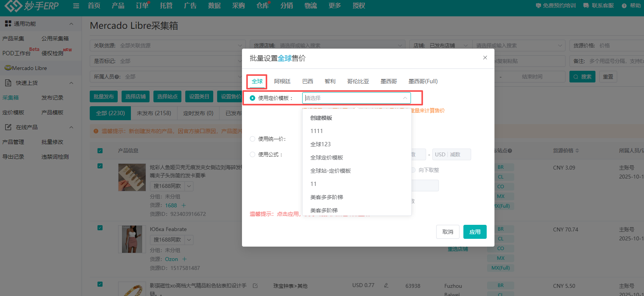644x296 pixels.
Task: Select the 使用公式 radio option
Action: pos(252,154)
